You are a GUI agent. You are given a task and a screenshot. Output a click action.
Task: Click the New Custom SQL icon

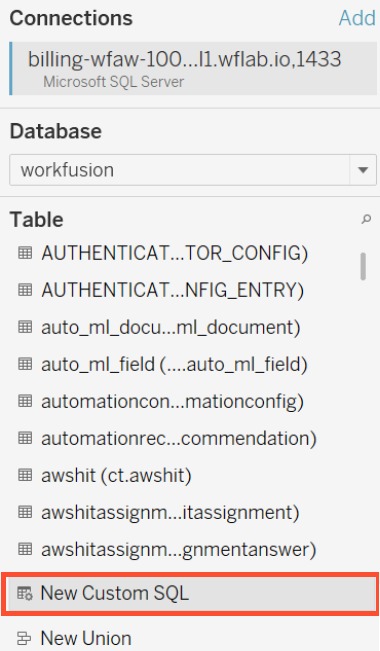pyautogui.click(x=25, y=593)
